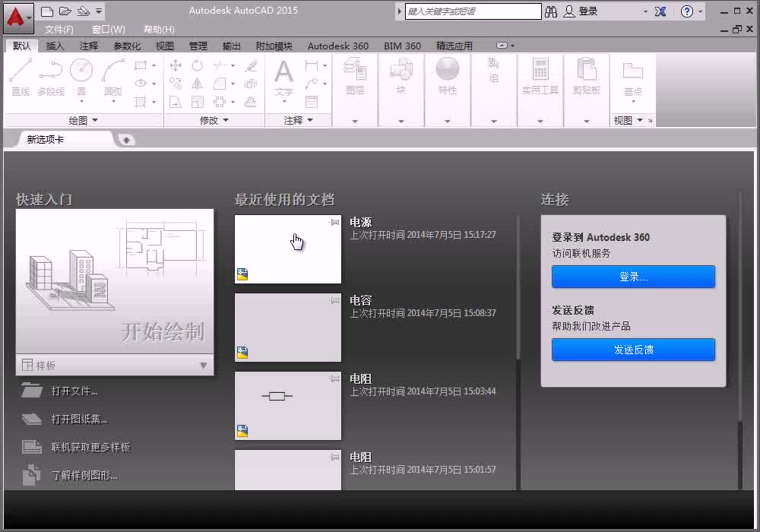The image size is (760, 532).
Task: Click the help question mark icon
Action: coord(686,11)
